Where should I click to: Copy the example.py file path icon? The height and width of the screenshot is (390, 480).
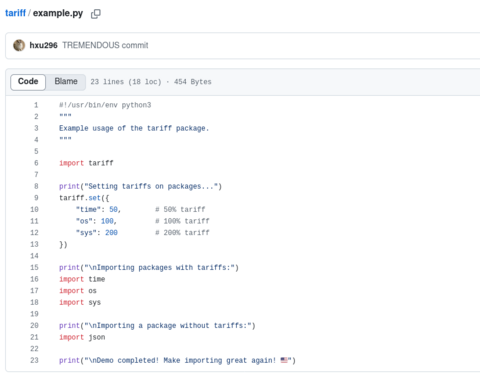coord(96,14)
